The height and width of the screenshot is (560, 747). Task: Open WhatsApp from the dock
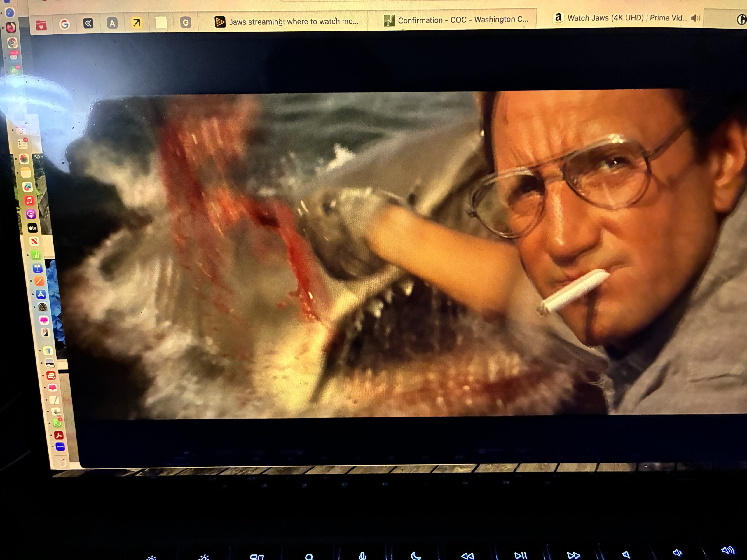[57, 423]
